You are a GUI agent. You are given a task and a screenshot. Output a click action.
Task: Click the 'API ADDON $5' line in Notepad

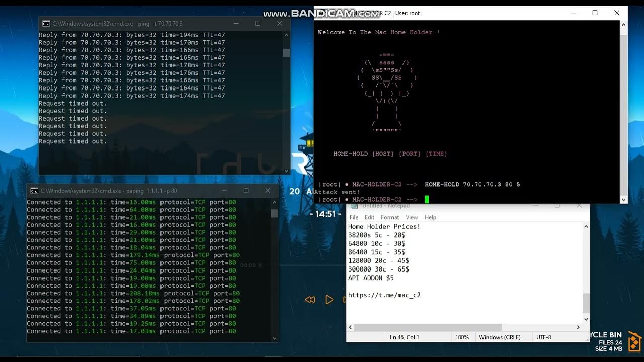(371, 278)
